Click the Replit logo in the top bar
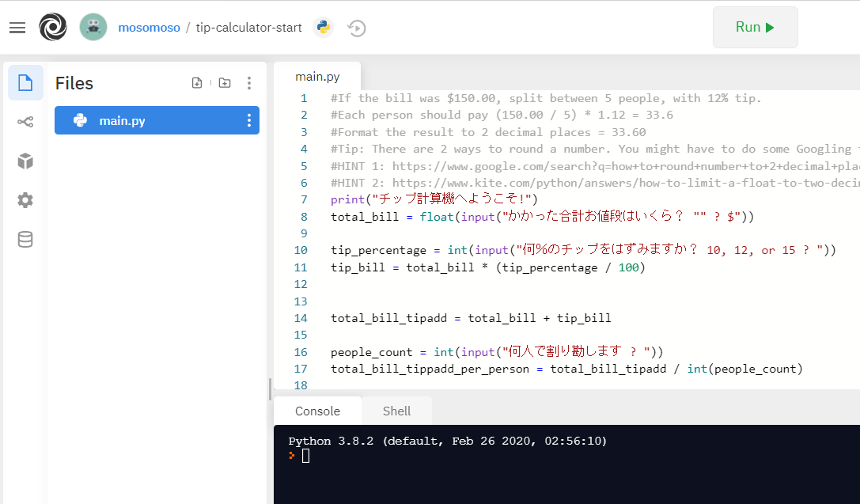 pos(52,26)
